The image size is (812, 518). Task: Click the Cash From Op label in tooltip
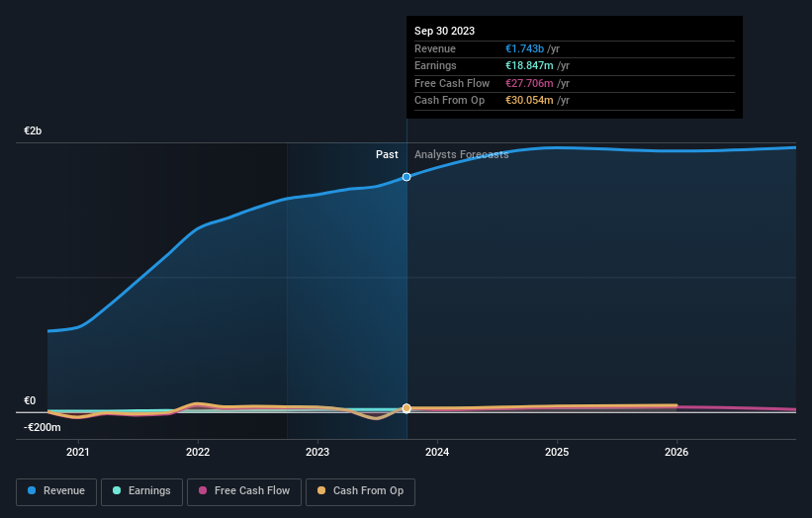pyautogui.click(x=449, y=101)
